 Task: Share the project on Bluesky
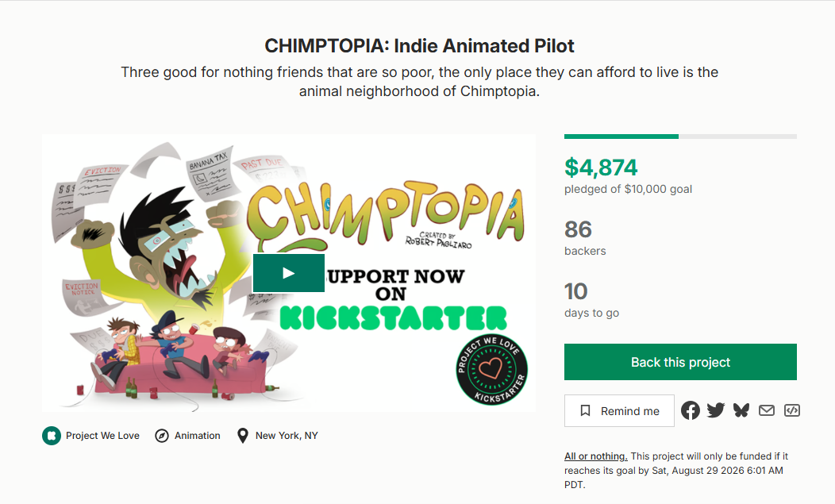pos(741,410)
